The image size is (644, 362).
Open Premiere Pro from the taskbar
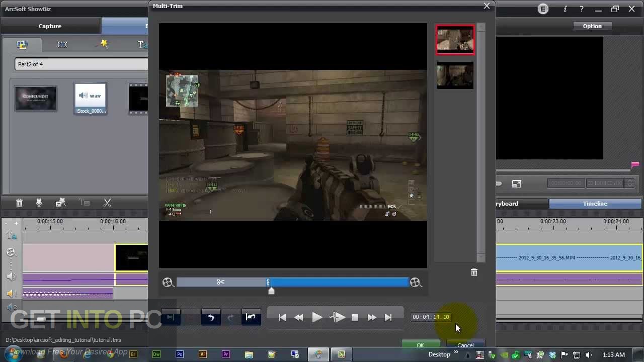[x=226, y=354]
